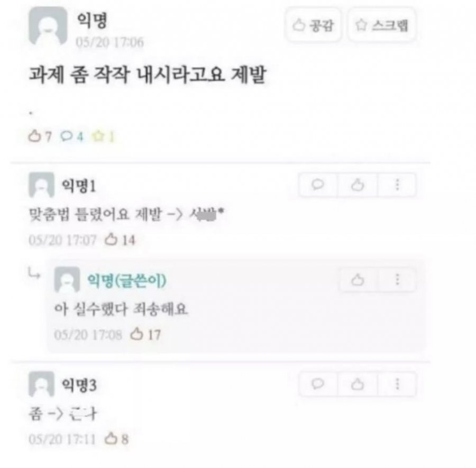Image resolution: width=476 pixels, height=468 pixels.
Task: Click 익명3's profile avatar
Action: pyautogui.click(x=42, y=384)
